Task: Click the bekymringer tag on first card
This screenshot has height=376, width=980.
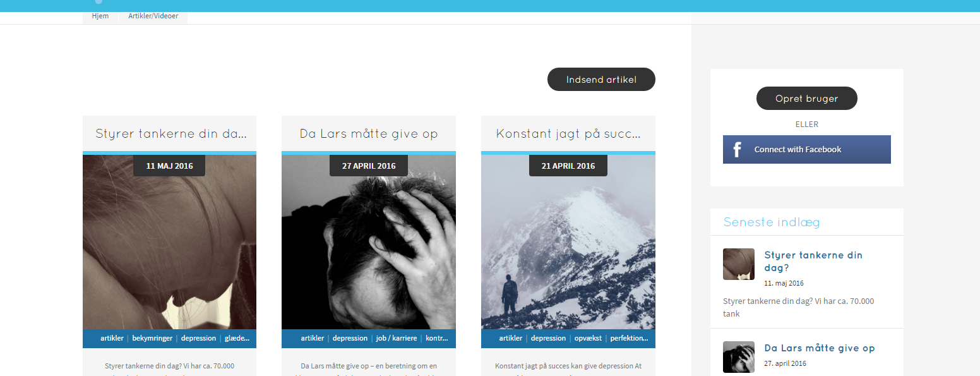Action: click(152, 338)
